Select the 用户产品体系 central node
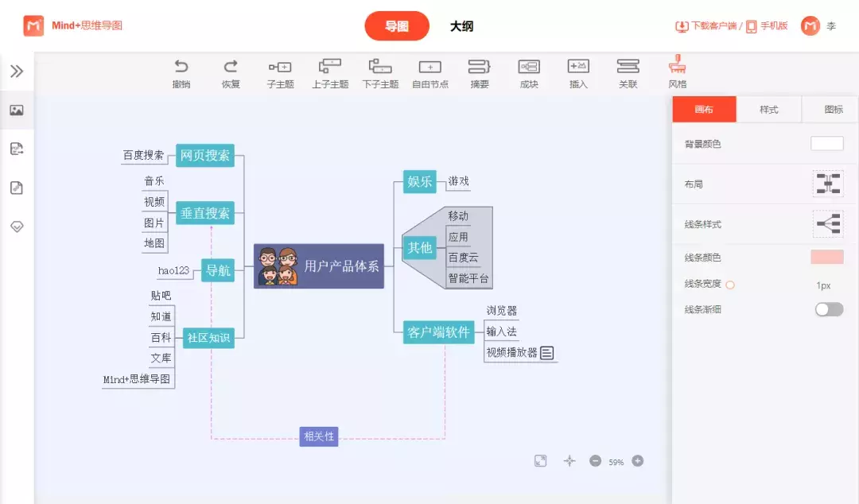Image resolution: width=859 pixels, height=504 pixels. (319, 266)
